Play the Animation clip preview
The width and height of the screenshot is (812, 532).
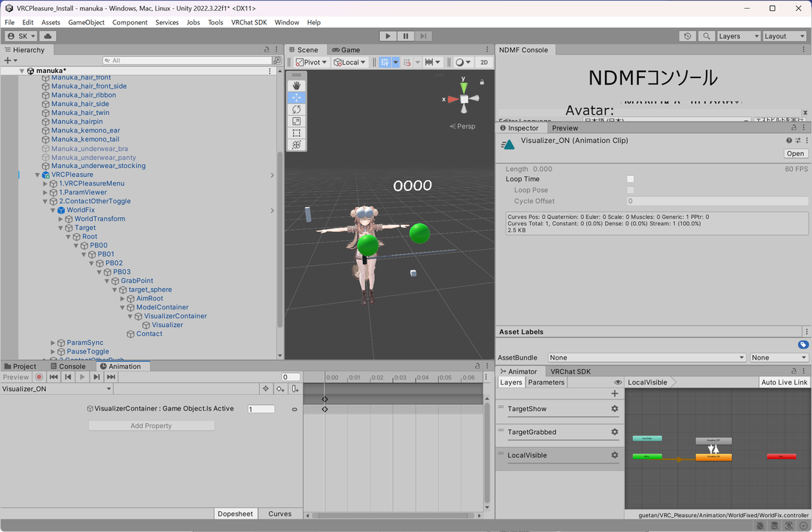(x=82, y=377)
